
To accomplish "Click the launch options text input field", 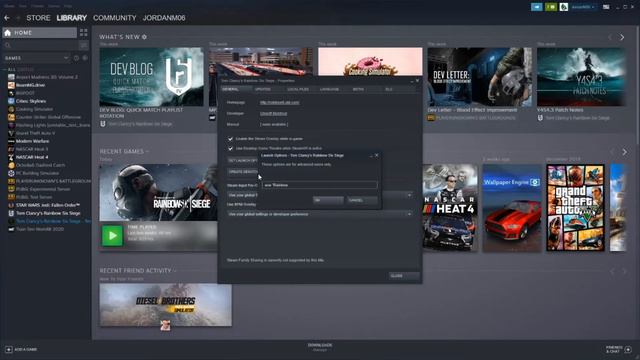I will point(320,185).
